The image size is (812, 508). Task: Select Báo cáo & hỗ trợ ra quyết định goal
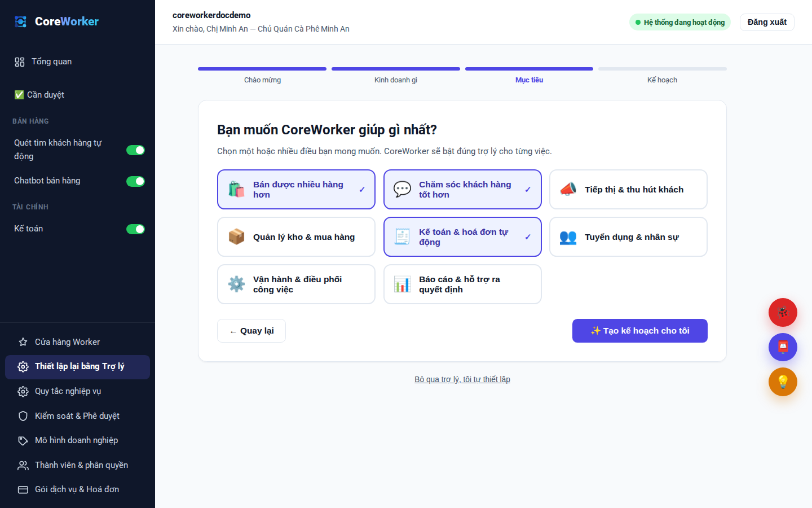pyautogui.click(x=462, y=284)
